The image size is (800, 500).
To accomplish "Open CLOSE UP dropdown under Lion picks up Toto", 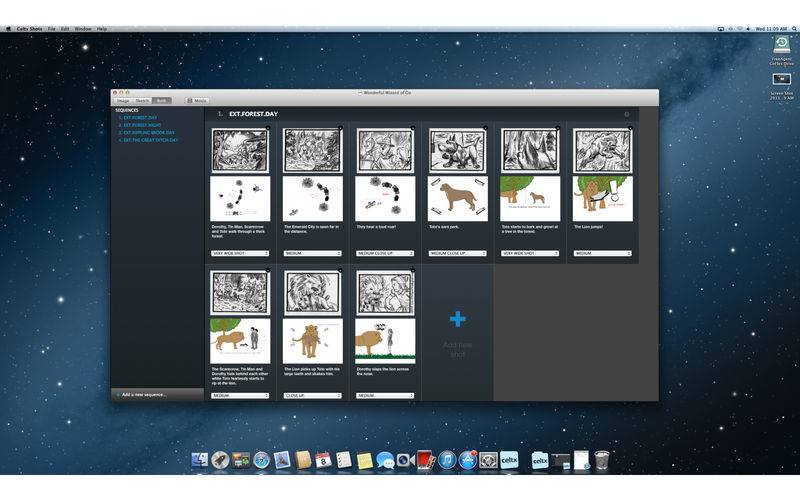I will (312, 396).
